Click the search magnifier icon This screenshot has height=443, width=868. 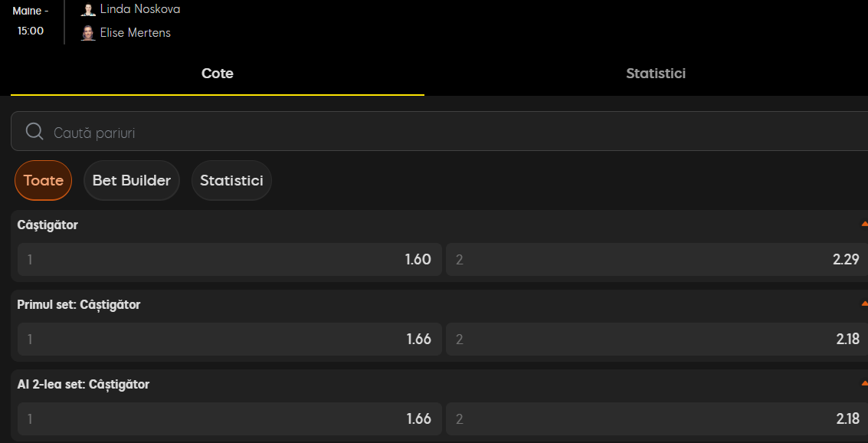coord(34,131)
